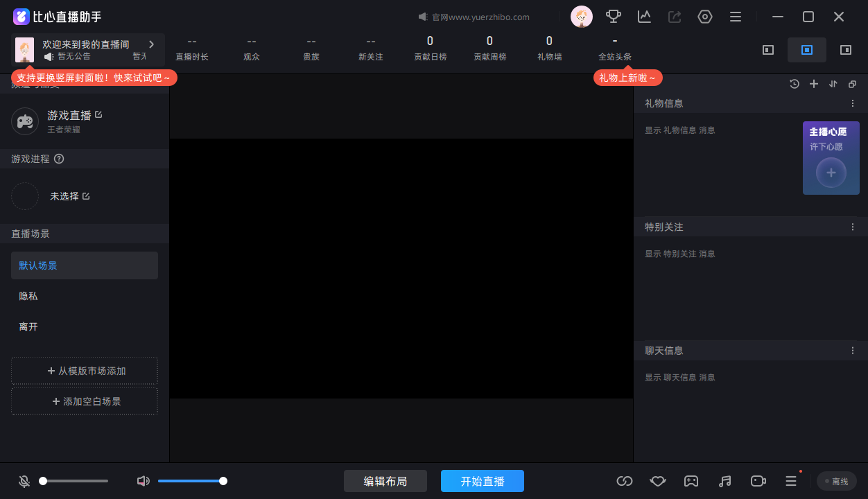
Task: Select 离开 scene
Action: tap(85, 326)
